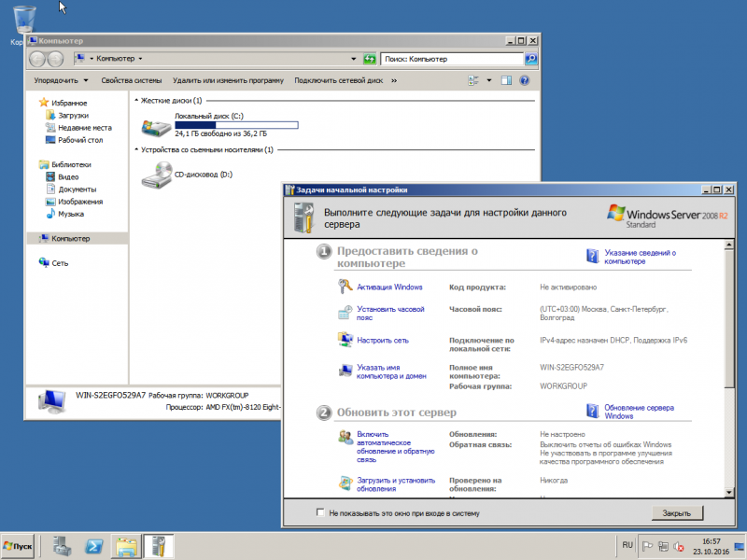Open the Пуск start menu
747x560 pixels.
point(18,546)
